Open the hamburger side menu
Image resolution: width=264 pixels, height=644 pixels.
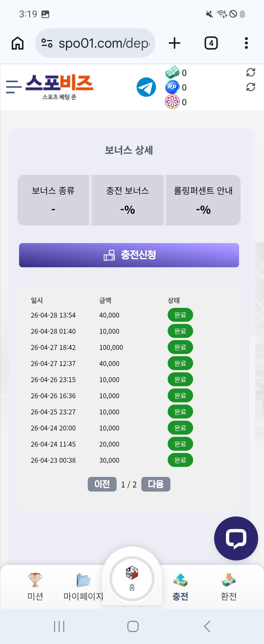coord(13,87)
